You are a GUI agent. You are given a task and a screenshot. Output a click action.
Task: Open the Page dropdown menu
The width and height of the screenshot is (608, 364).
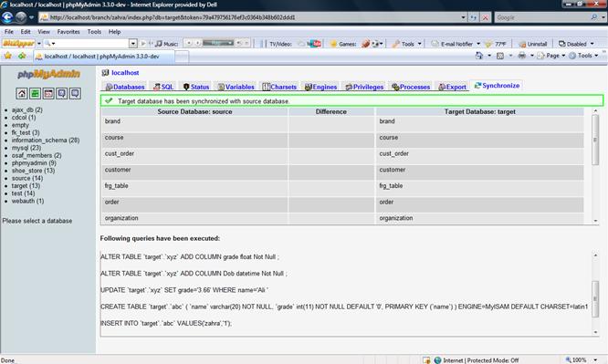[551, 56]
